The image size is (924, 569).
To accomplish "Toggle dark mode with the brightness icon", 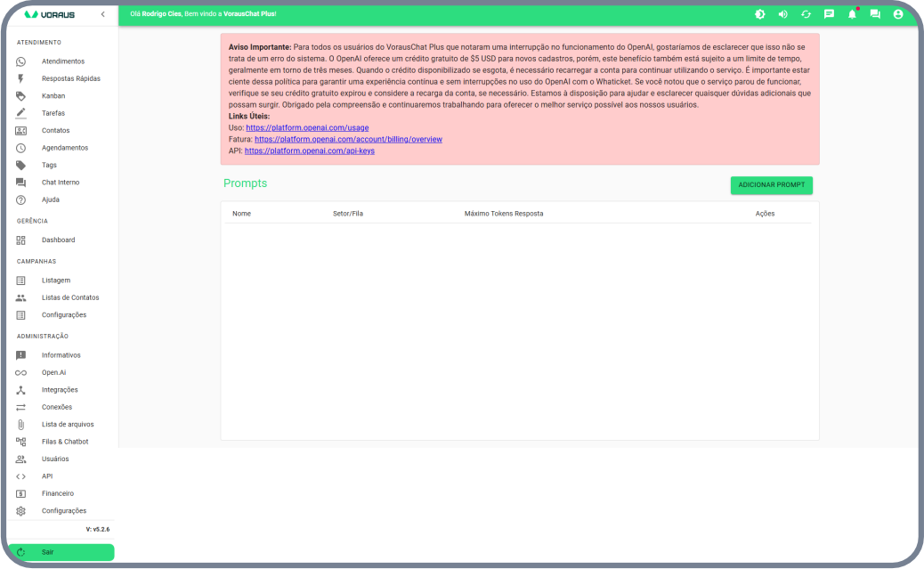I will (x=759, y=14).
